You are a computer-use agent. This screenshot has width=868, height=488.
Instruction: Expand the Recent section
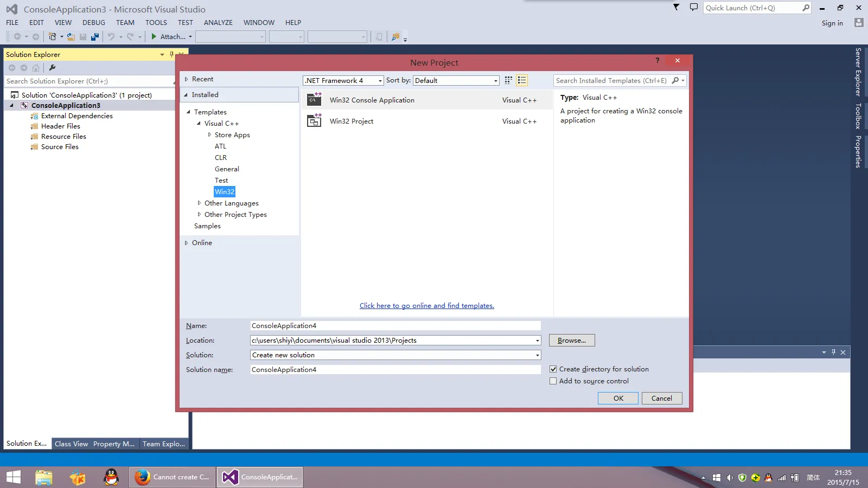[186, 79]
